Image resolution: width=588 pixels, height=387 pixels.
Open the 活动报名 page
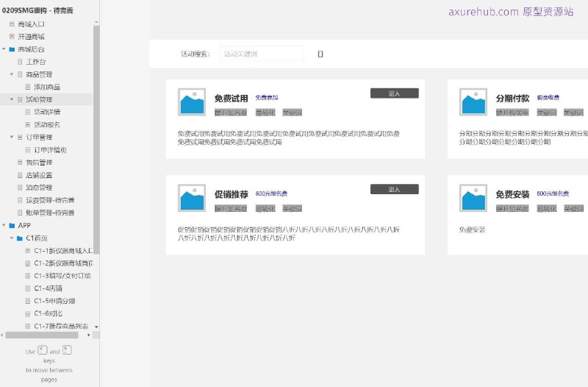click(x=47, y=124)
